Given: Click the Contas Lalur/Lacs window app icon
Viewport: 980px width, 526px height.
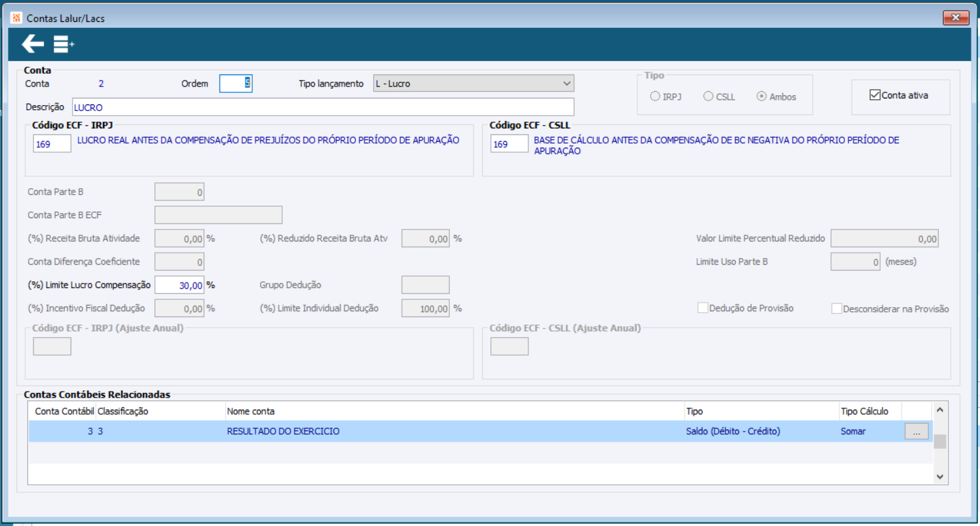Looking at the screenshot, I should (x=17, y=18).
